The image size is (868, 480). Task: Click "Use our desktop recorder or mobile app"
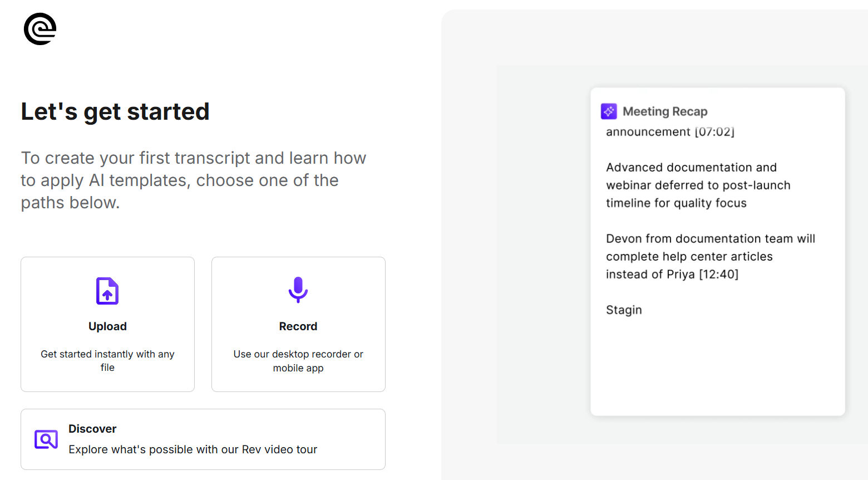(x=298, y=361)
